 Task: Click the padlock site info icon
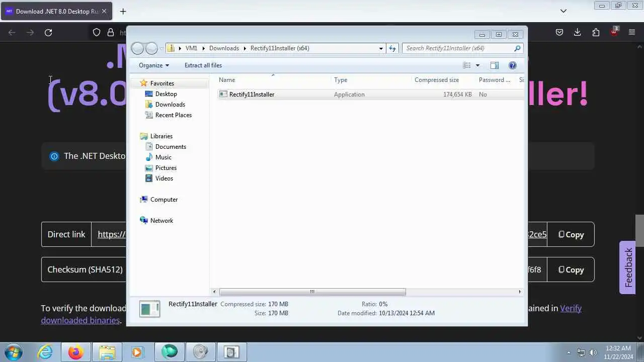tap(111, 32)
